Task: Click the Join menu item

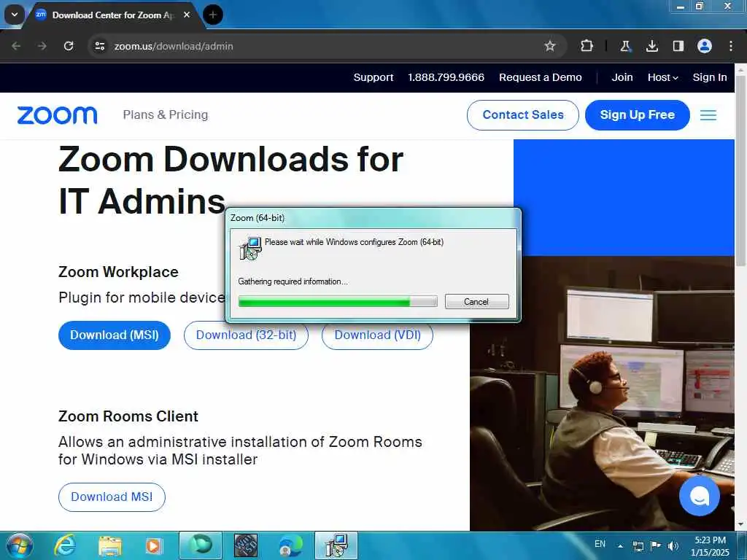Action: [x=622, y=77]
